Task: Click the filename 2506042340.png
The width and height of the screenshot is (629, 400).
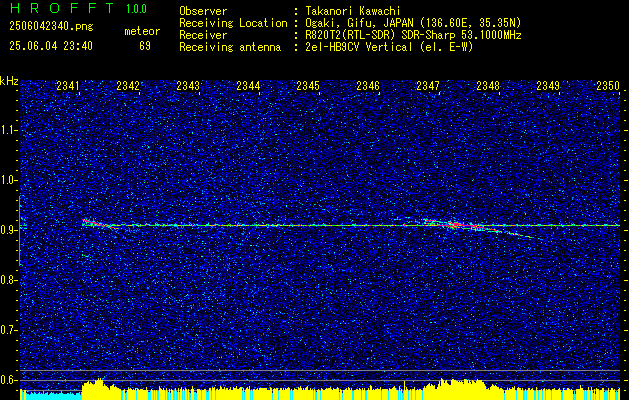Action: tap(51, 27)
